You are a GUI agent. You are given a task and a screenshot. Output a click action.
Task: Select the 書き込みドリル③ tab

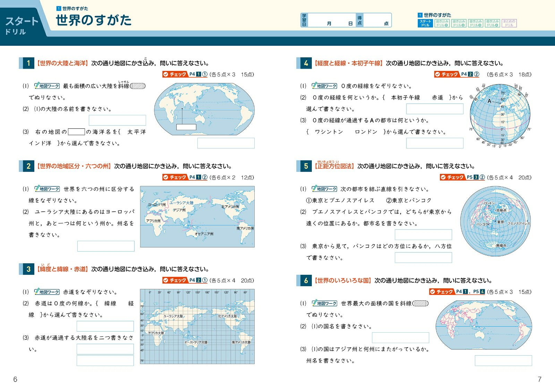point(475,23)
